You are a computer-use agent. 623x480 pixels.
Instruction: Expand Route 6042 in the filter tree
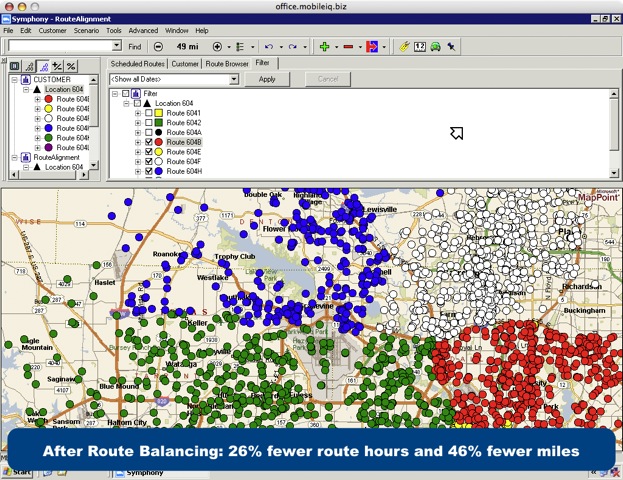(x=138, y=124)
